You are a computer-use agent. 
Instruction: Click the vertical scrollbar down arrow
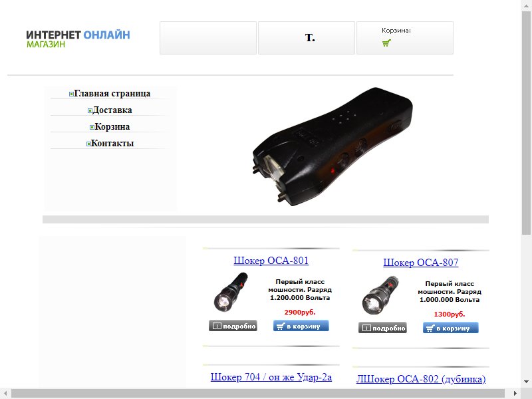[527, 382]
